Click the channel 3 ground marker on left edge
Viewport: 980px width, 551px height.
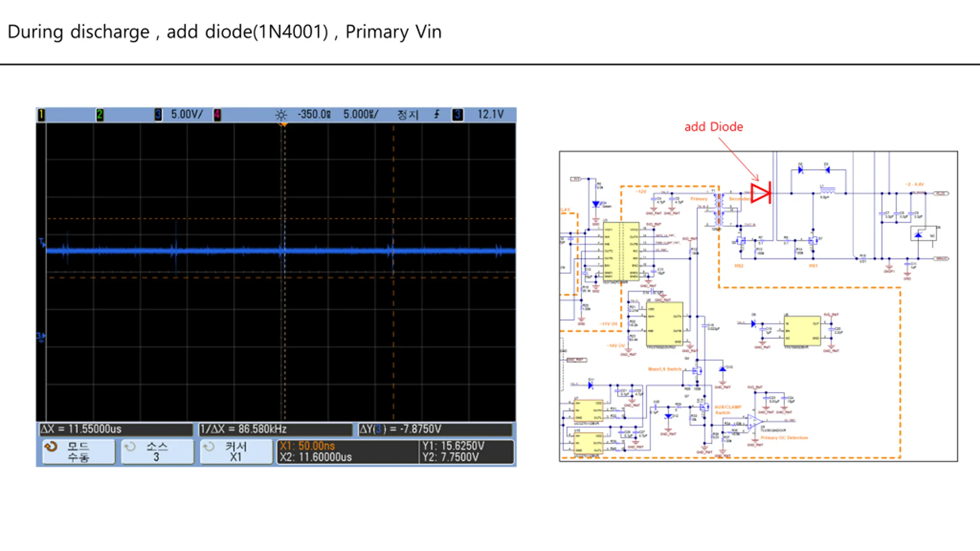[x=41, y=337]
